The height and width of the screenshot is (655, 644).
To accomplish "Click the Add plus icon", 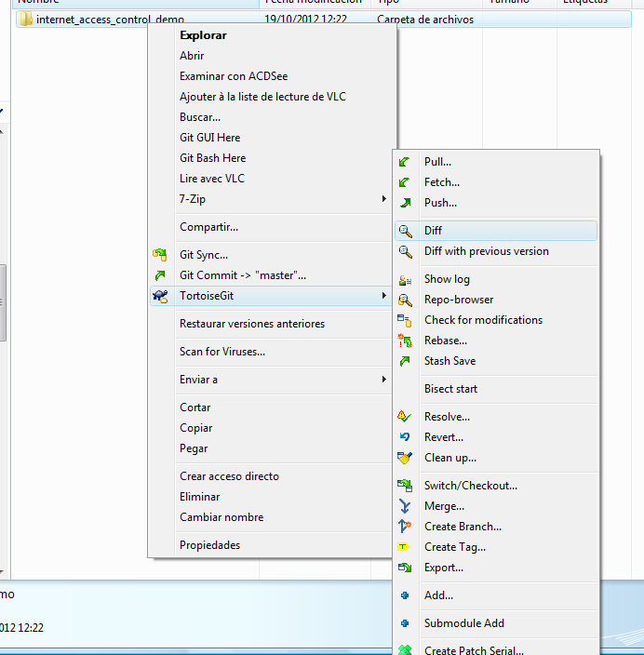I will [x=405, y=595].
